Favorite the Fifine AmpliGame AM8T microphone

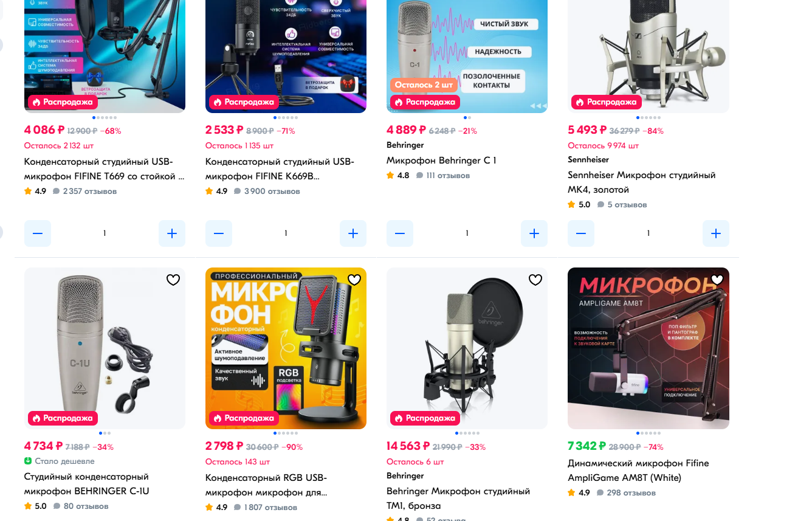(x=717, y=280)
